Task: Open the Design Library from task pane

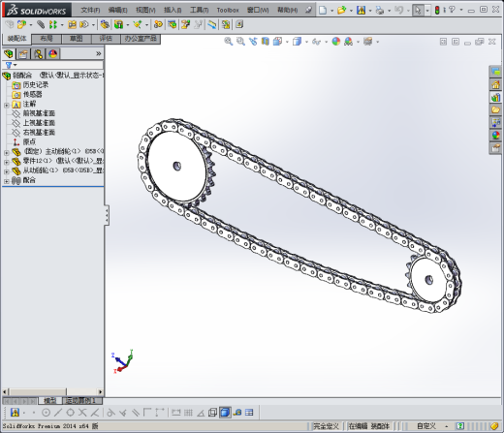Action: tap(495, 97)
